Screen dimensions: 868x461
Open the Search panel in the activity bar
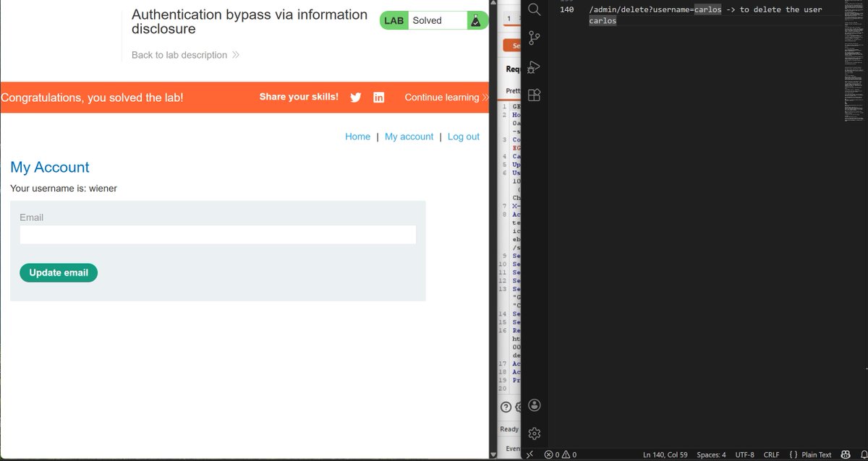click(534, 9)
